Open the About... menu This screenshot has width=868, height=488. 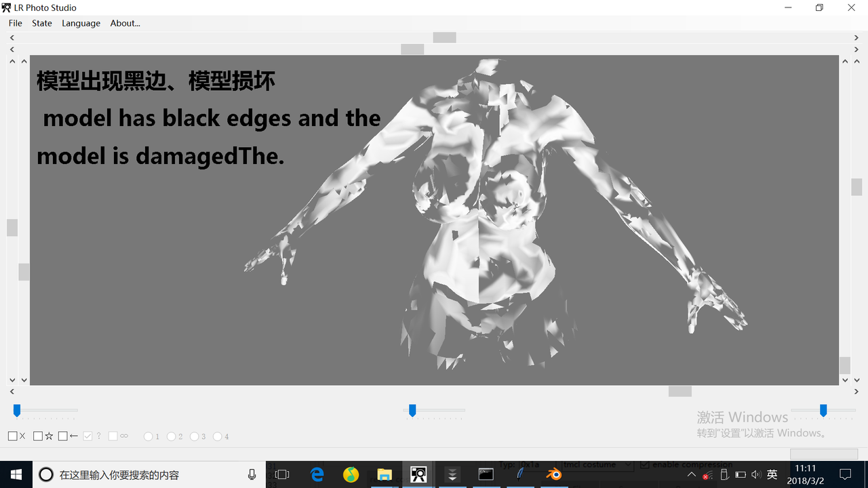tap(125, 23)
